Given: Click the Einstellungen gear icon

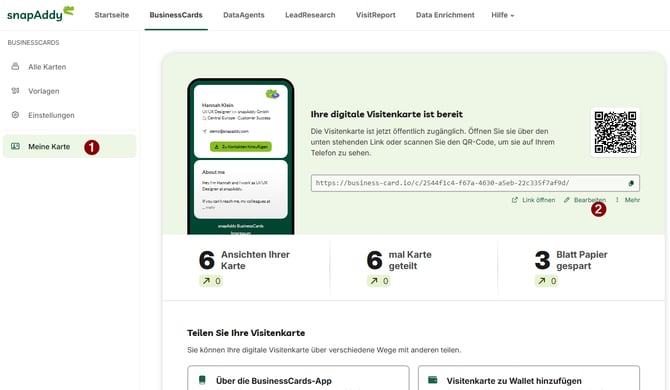Looking at the screenshot, I should click(15, 114).
